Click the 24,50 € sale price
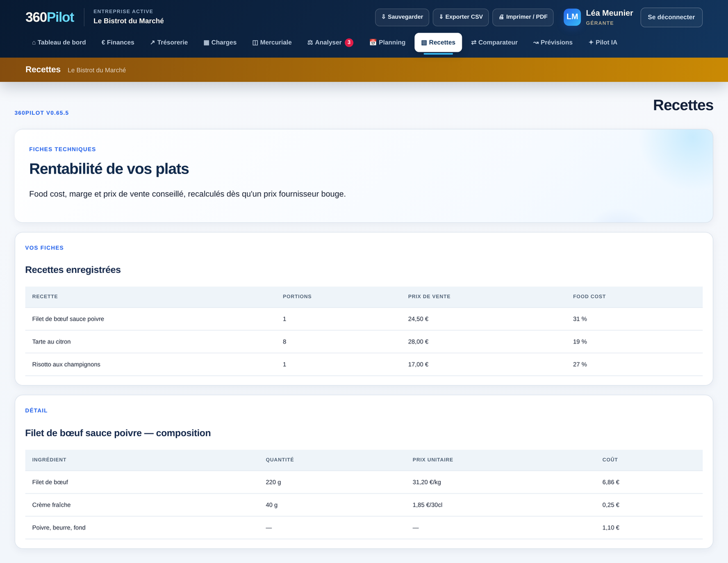 pyautogui.click(x=418, y=319)
